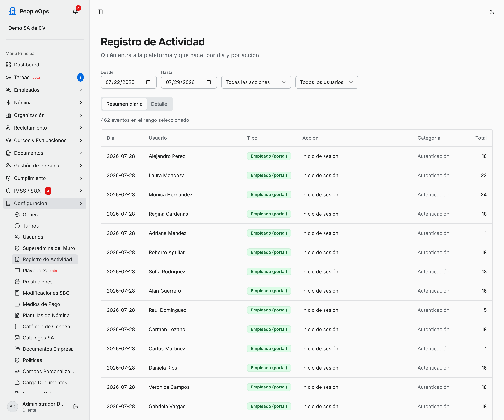Open the notifications bell
This screenshot has width=504, height=420.
point(75,11)
